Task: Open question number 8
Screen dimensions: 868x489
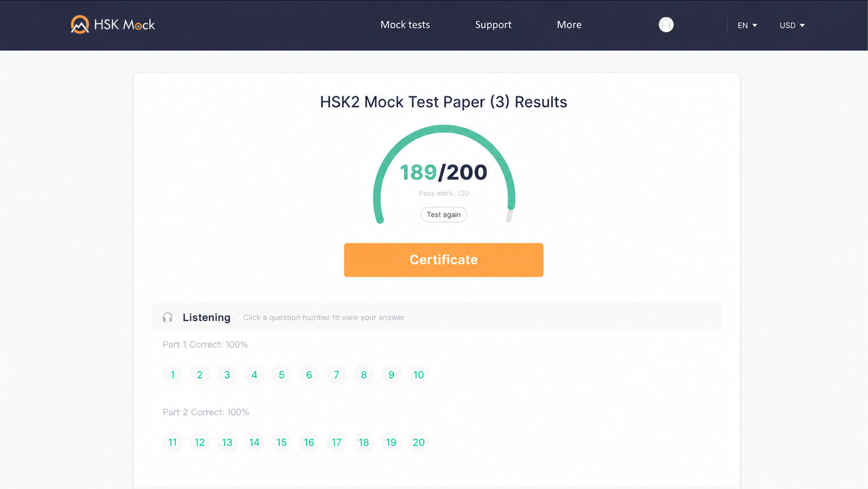Action: (x=364, y=375)
